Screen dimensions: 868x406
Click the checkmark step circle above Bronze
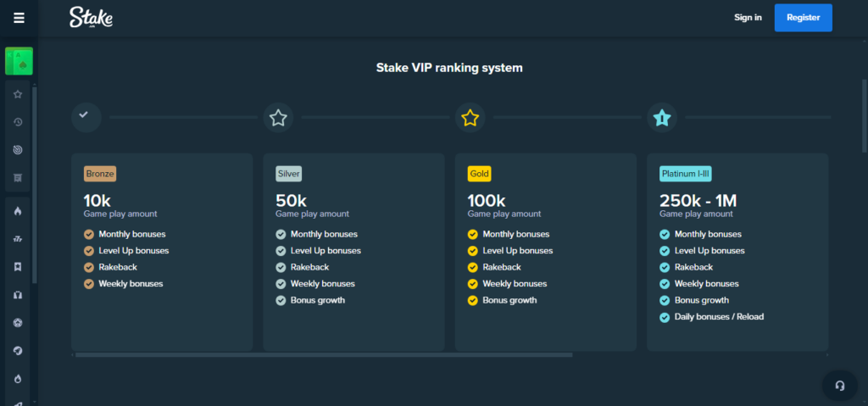tap(86, 118)
